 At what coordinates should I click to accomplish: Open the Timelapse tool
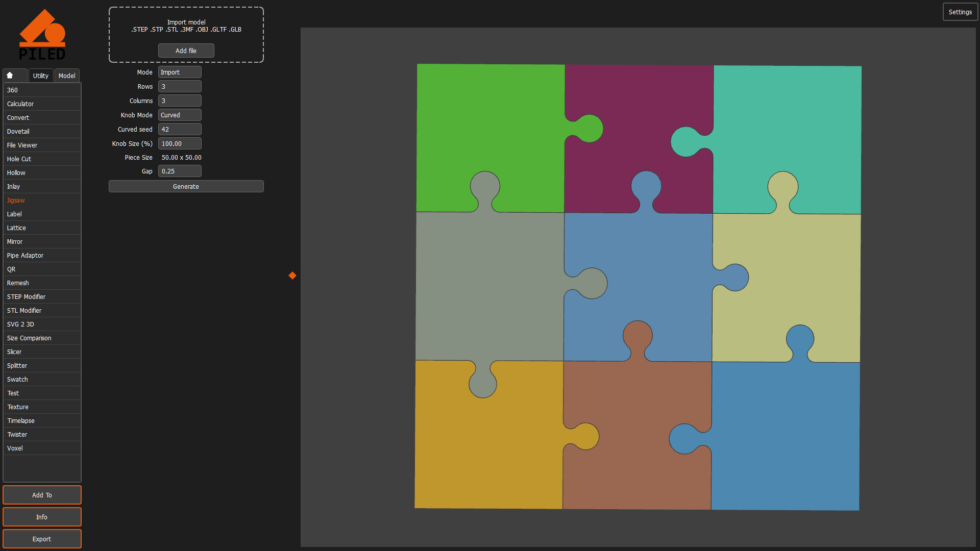(x=42, y=421)
